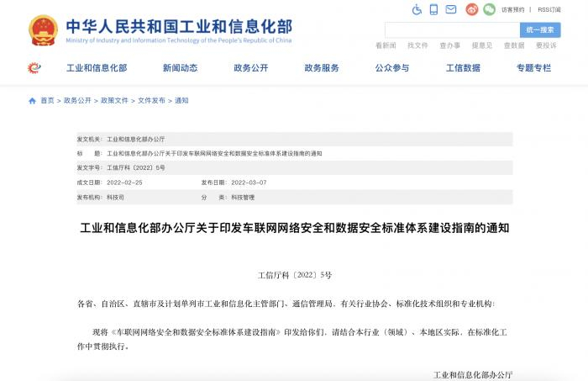This screenshot has width=588, height=381.
Task: Click the breadcrumb home icon
Action: coord(32,101)
